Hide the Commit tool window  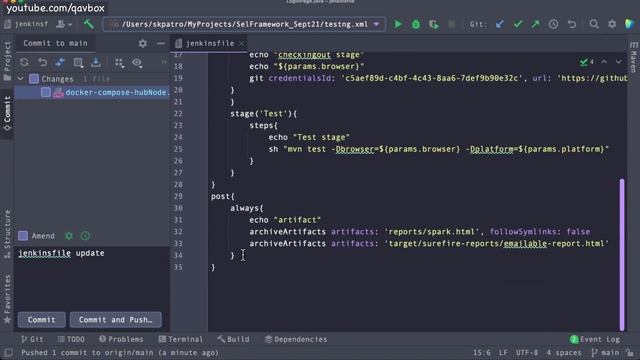160,43
